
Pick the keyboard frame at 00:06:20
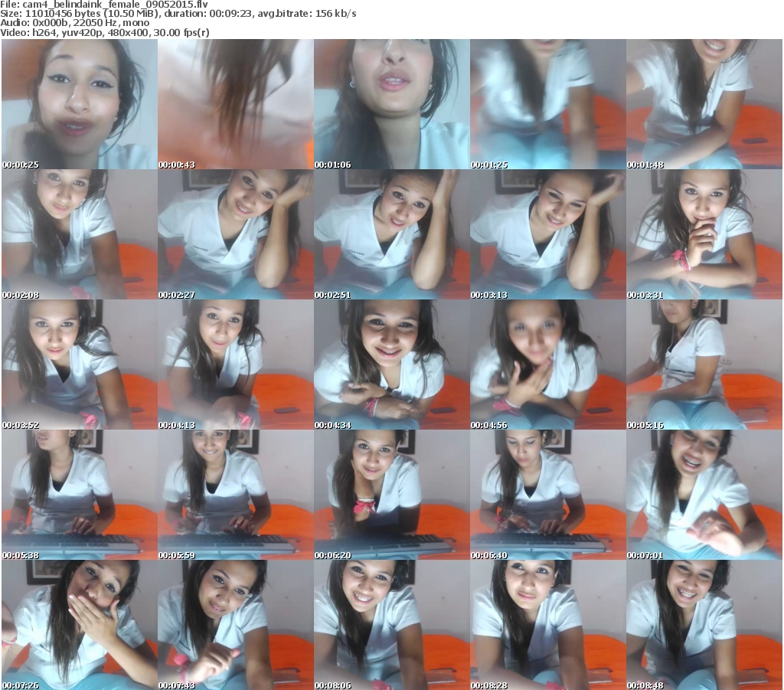(391, 495)
